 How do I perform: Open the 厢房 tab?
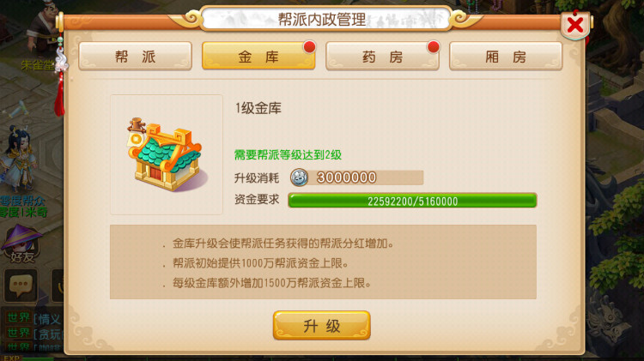(506, 57)
